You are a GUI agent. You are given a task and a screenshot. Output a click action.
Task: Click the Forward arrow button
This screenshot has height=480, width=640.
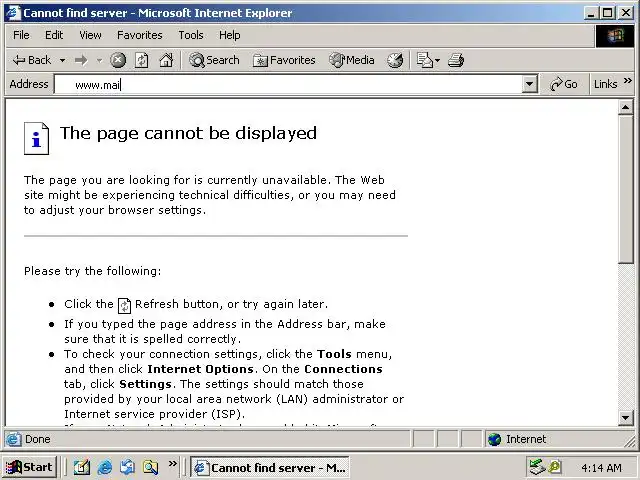pyautogui.click(x=81, y=60)
